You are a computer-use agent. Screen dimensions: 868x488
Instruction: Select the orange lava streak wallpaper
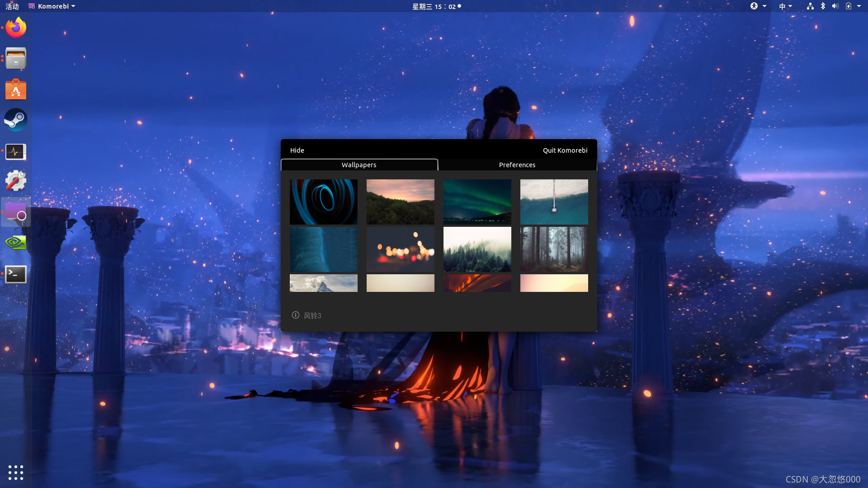click(x=477, y=283)
